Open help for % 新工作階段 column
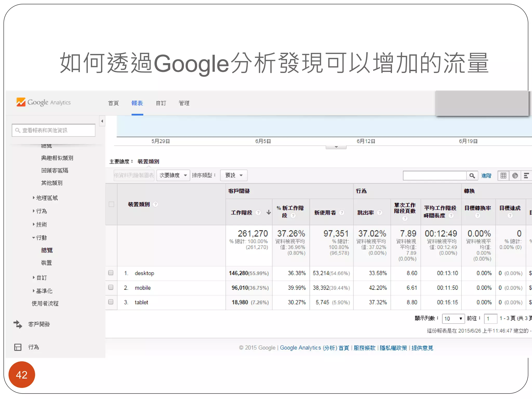The height and width of the screenshot is (399, 532). [293, 216]
